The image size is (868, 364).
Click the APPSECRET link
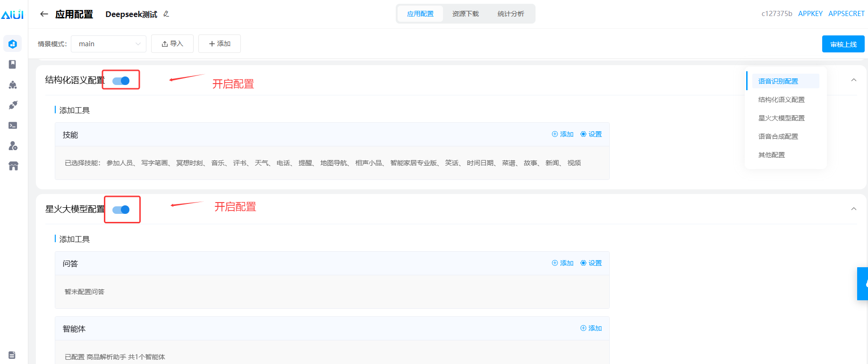click(846, 14)
